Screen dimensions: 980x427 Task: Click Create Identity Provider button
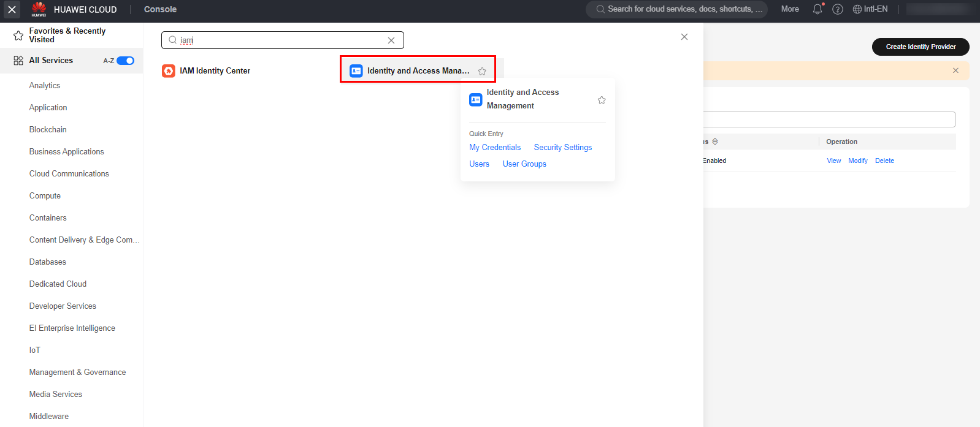(921, 47)
